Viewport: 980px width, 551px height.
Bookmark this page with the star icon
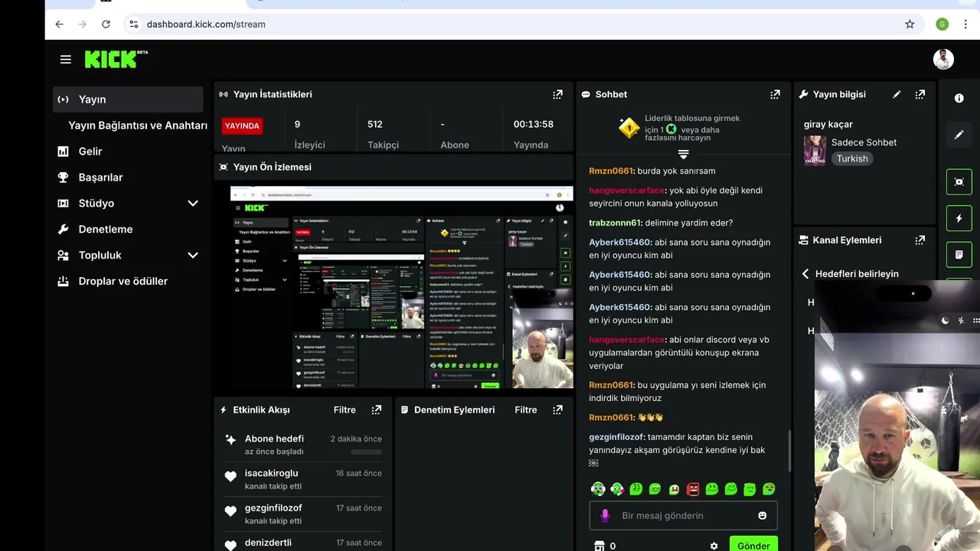(910, 24)
